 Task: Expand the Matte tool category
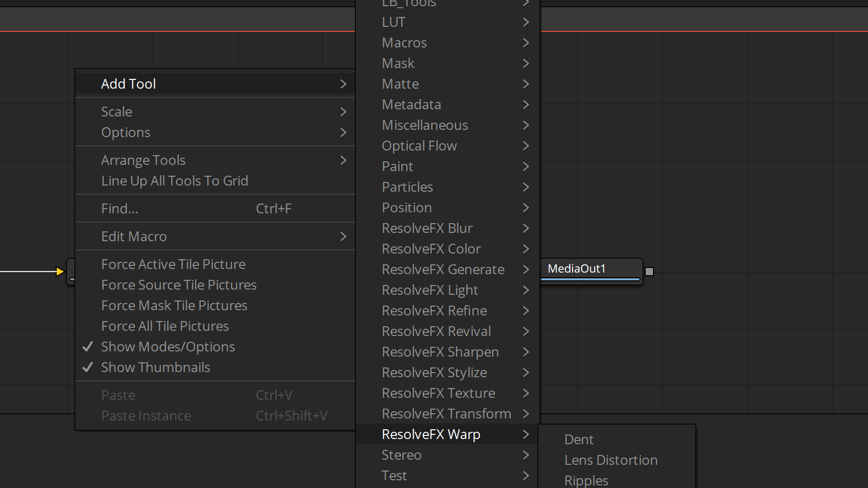(x=448, y=84)
